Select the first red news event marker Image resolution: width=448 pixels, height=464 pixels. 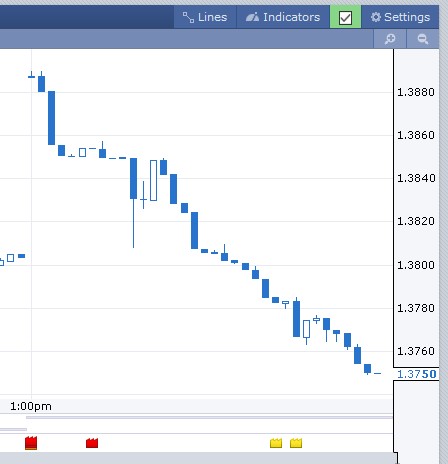31,443
